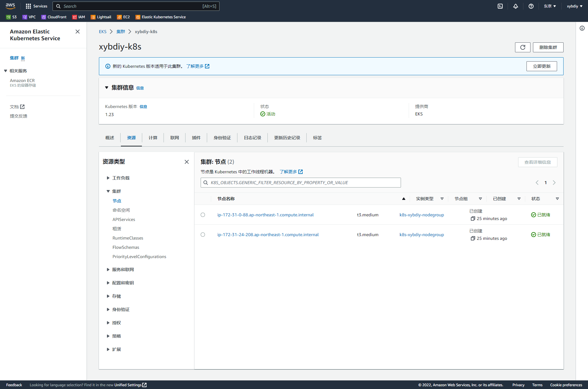588x389 pixels.
Task: Open node ip-172-31-0-88 link
Action: (265, 215)
